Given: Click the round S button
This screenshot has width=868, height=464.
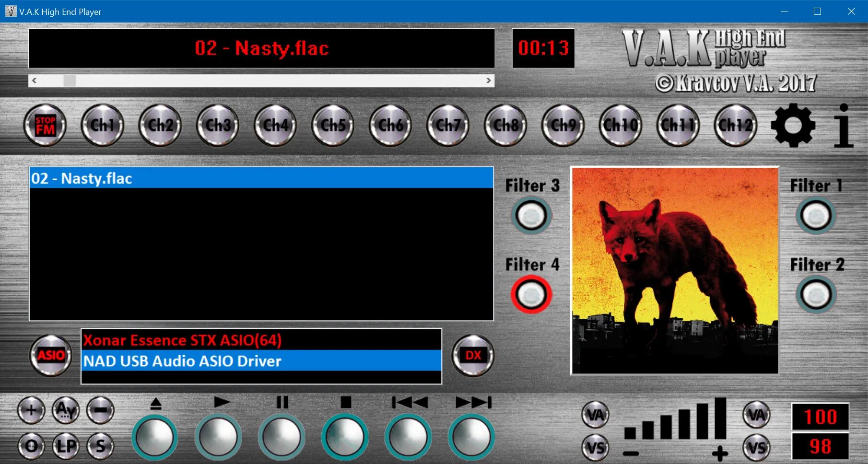Looking at the screenshot, I should point(100,446).
